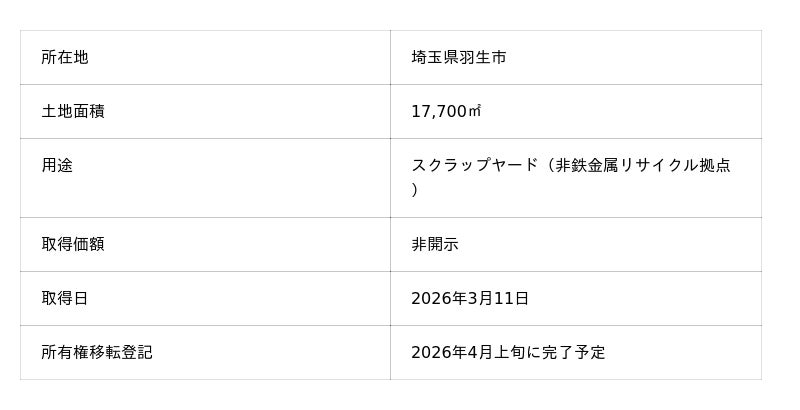Click the 用途 label cell
800x410 pixels.
(57, 165)
